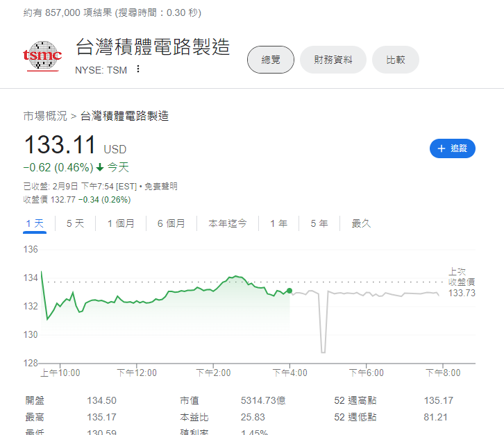Viewport: 504px width, 435px height.
Task: Click the −0.62 (0.46%) daily change text
Action: (58, 167)
